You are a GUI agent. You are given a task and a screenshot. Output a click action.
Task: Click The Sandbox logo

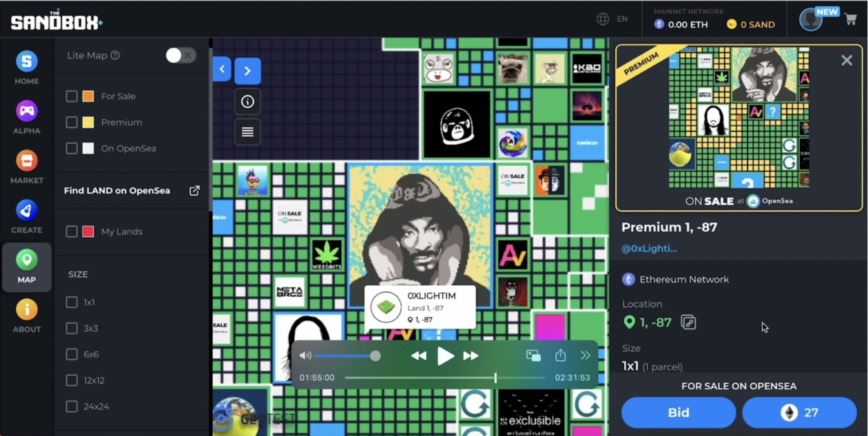(56, 21)
